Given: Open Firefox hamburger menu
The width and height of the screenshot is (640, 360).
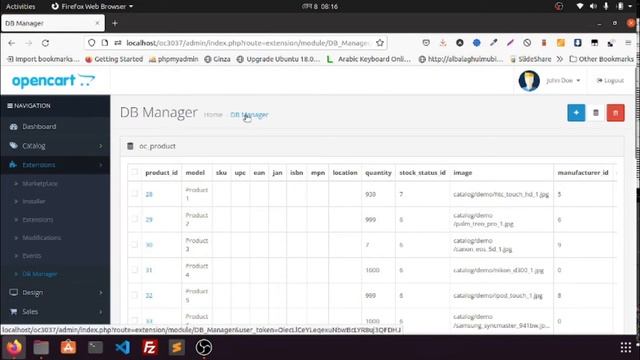Looking at the screenshot, I should 628,43.
